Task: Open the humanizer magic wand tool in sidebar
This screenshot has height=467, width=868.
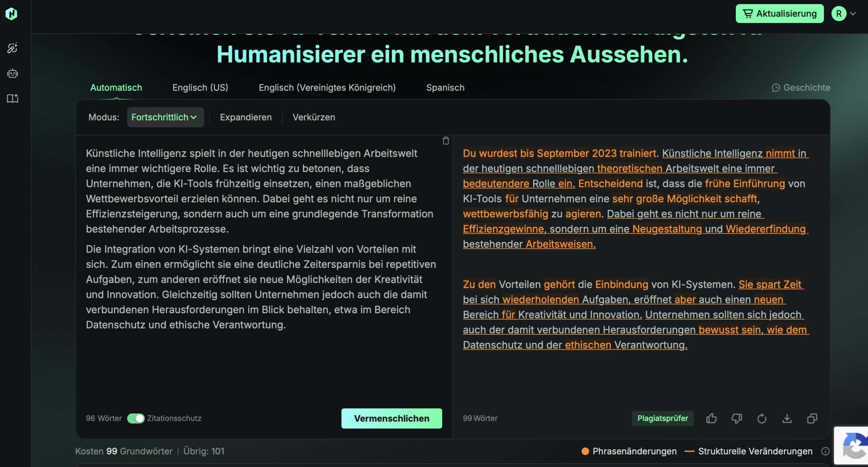Action: pyautogui.click(x=13, y=48)
